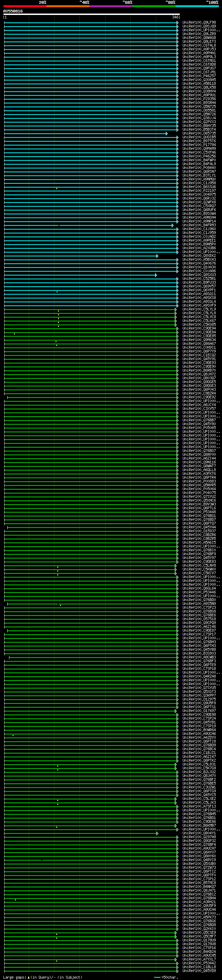
Task: Click the purple ~60% identity legend bar
Action: pos(111,6)
